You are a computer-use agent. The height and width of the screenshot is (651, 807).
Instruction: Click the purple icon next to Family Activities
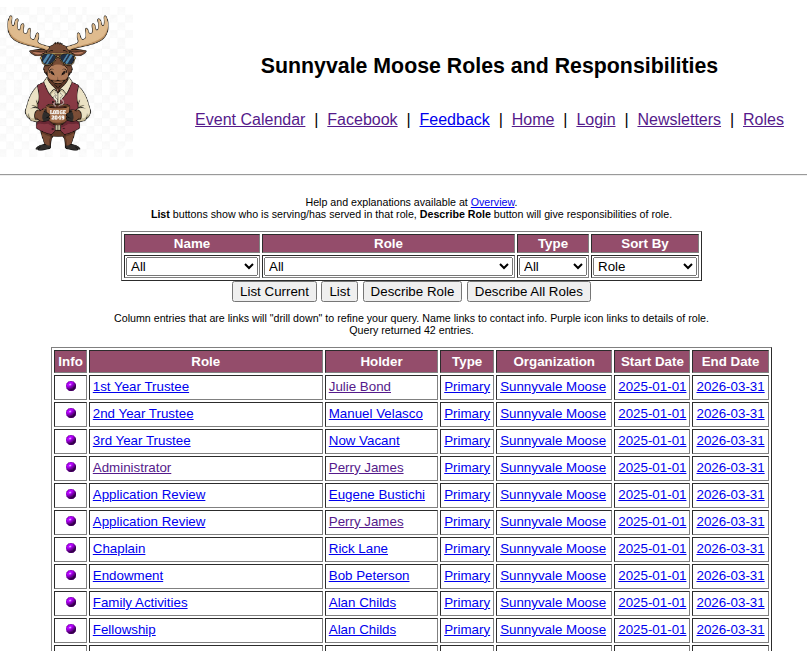tap(70, 602)
